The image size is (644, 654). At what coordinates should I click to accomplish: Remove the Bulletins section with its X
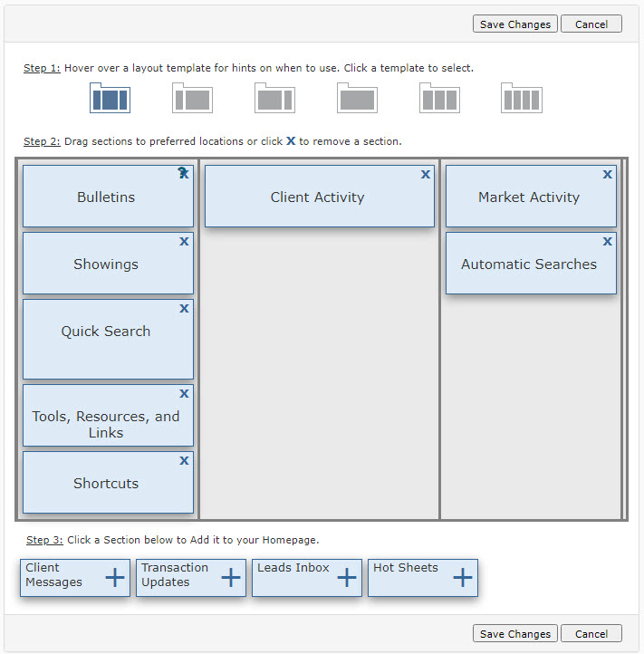[184, 174]
